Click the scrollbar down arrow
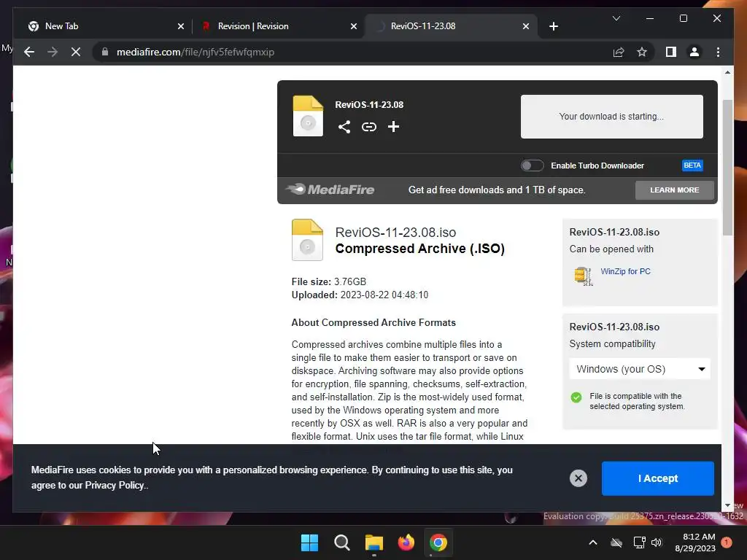The image size is (747, 560). coord(727,505)
